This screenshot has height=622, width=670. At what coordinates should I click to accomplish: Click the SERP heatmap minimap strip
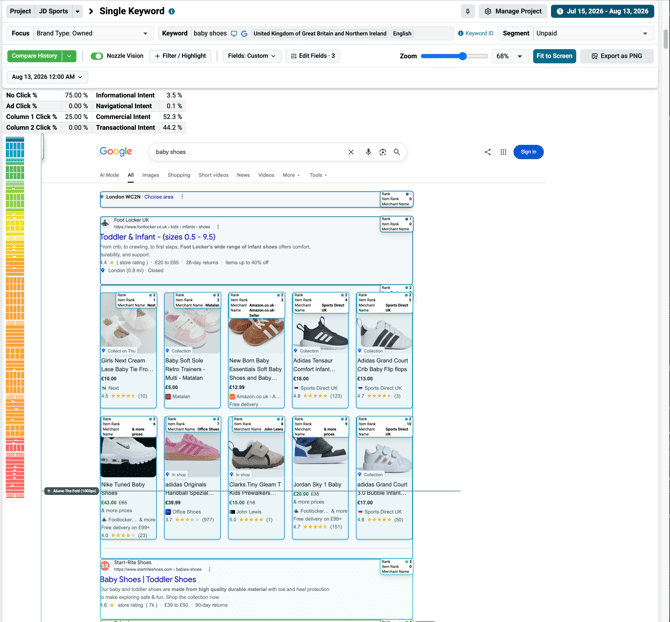tap(15, 317)
